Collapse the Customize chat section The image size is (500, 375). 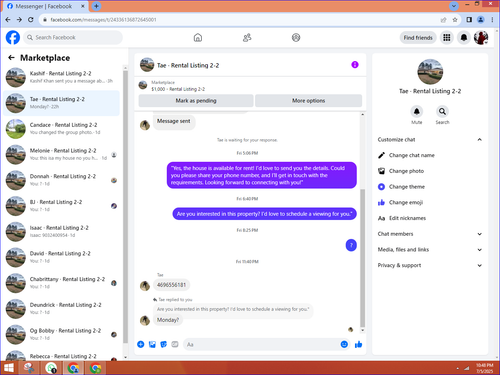click(x=430, y=140)
